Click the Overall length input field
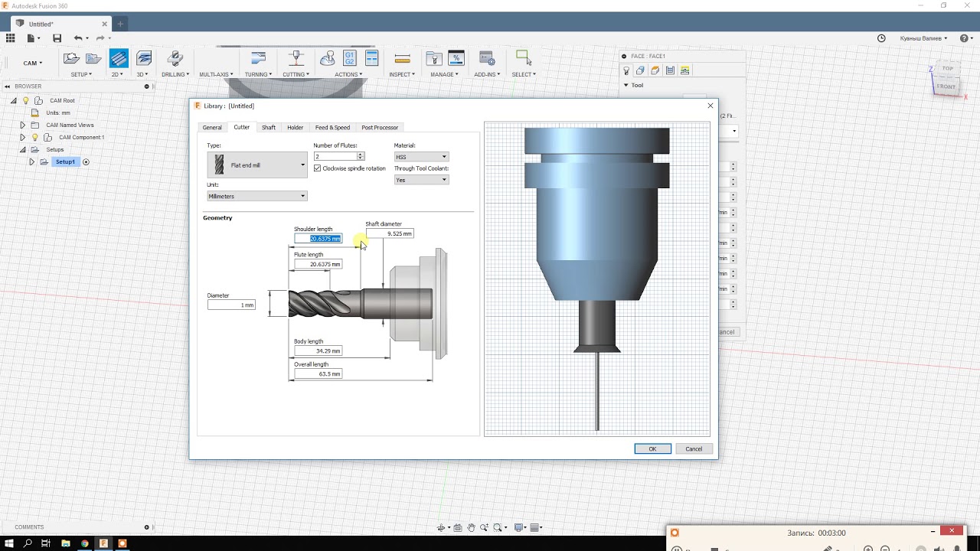Viewport: 980px width, 551px height. pos(318,373)
